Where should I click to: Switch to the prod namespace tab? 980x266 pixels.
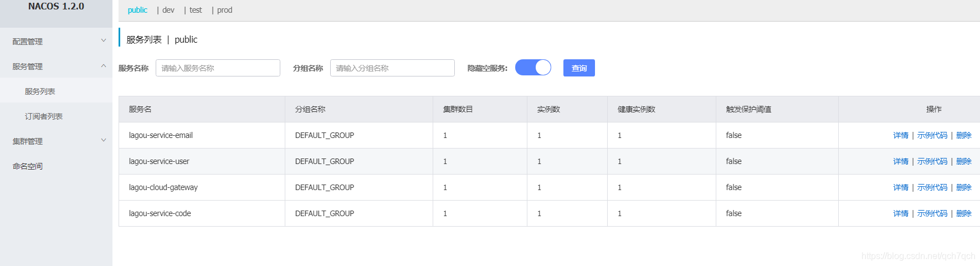tap(224, 10)
